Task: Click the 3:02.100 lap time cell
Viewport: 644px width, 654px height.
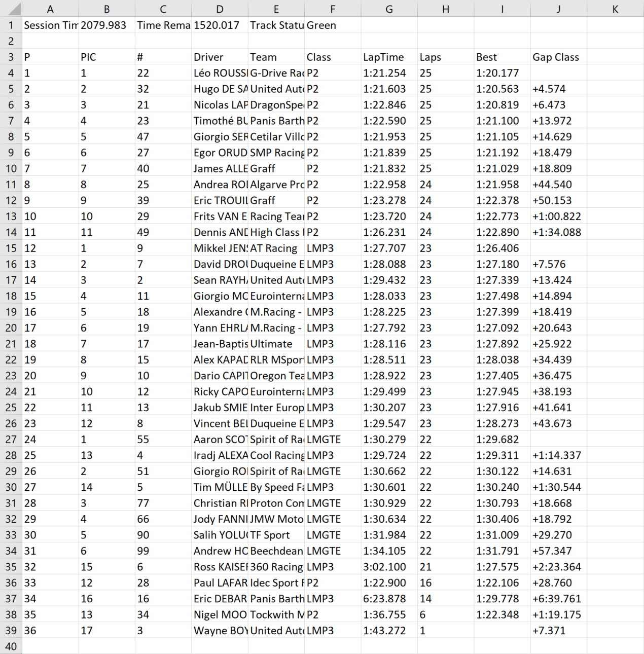Action: pos(389,566)
